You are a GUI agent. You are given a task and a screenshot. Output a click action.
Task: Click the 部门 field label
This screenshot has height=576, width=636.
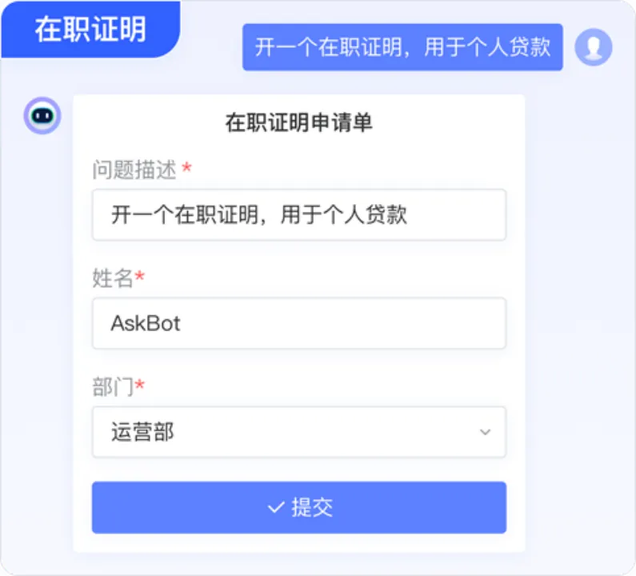point(112,386)
